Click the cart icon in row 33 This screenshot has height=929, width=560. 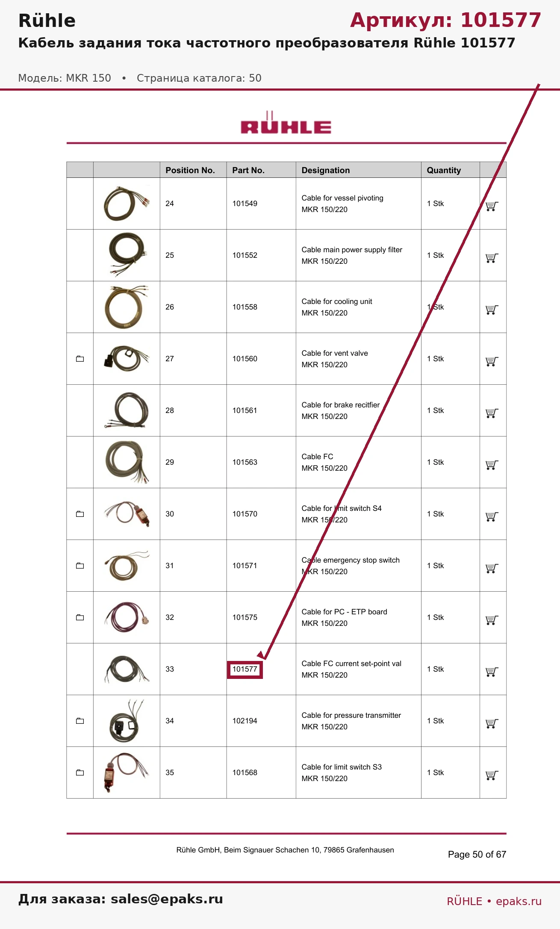click(x=492, y=672)
